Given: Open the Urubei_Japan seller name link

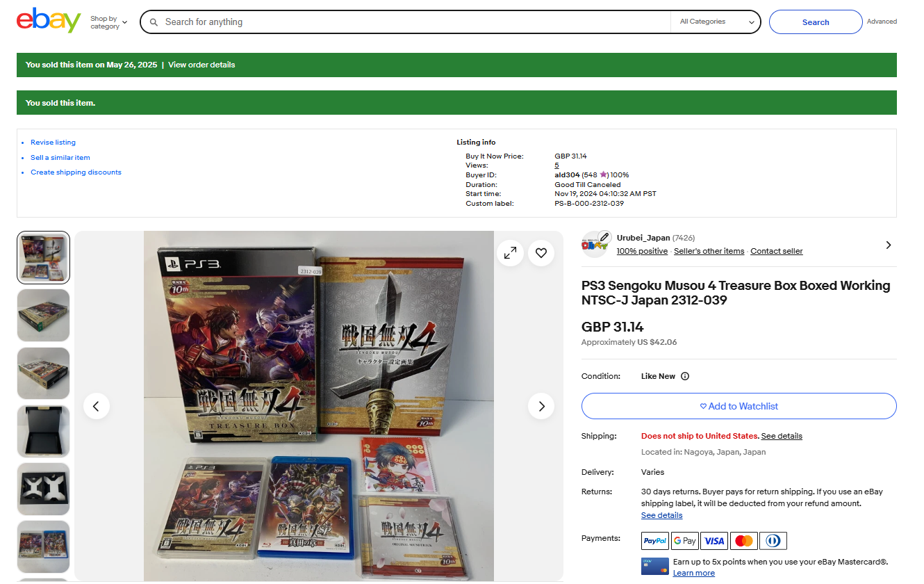Looking at the screenshot, I should click(x=643, y=238).
